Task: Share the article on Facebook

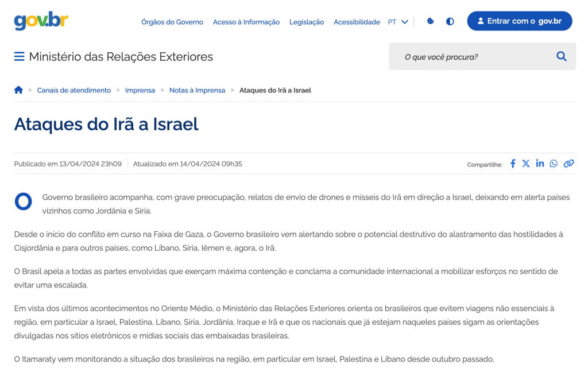Action: tap(513, 164)
